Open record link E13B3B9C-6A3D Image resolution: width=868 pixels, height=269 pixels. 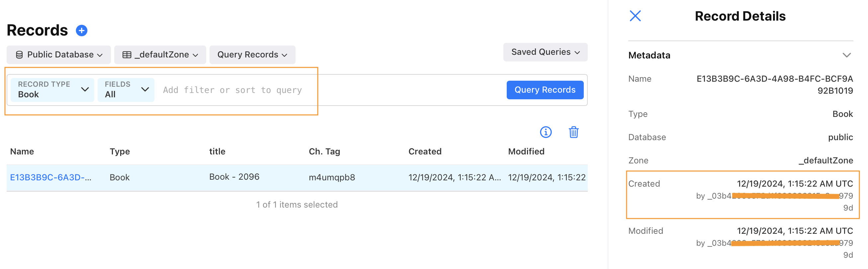pyautogui.click(x=50, y=177)
